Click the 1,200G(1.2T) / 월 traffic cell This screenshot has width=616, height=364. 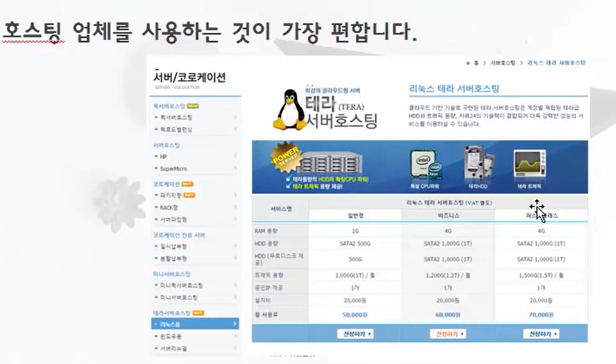point(448,275)
